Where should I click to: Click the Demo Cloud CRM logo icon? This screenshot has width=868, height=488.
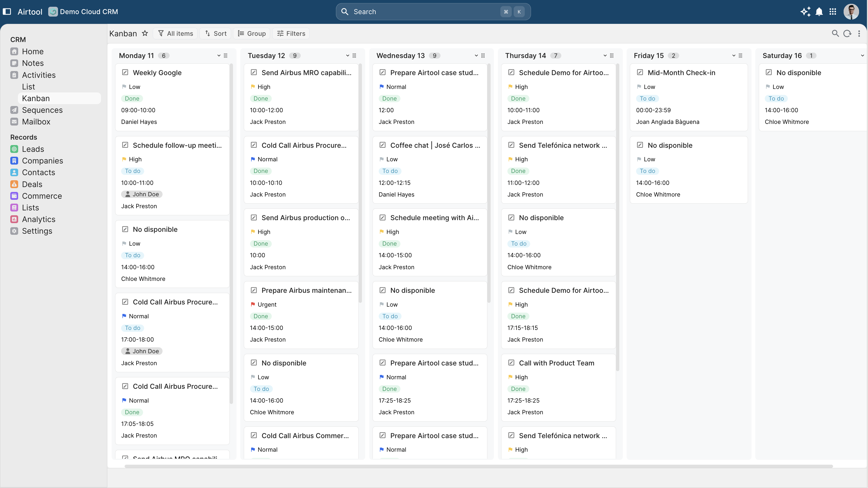coord(53,11)
